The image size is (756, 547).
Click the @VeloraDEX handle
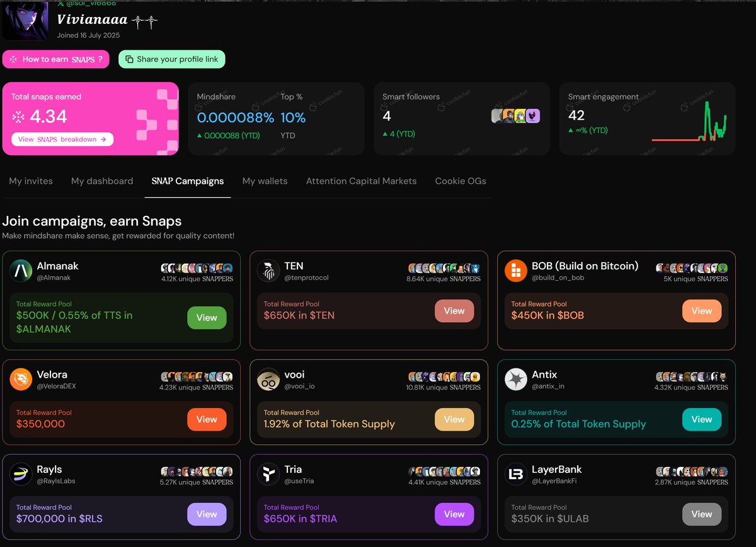coord(56,386)
